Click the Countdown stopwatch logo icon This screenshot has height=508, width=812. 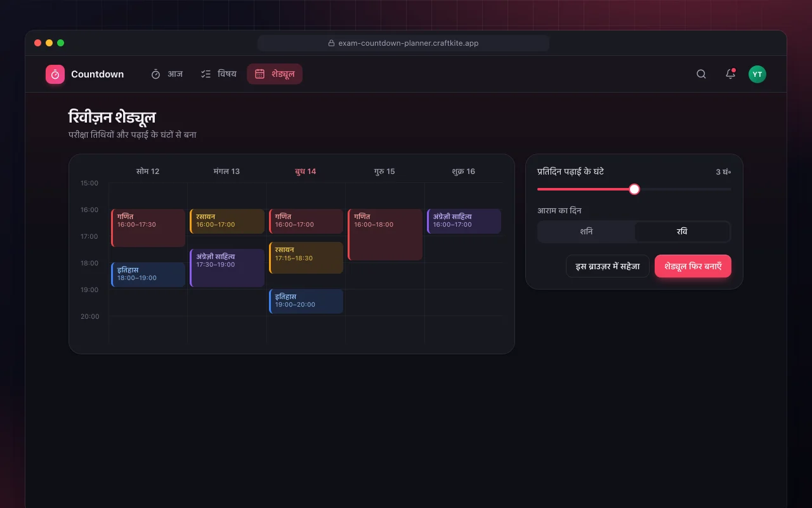pyautogui.click(x=55, y=74)
